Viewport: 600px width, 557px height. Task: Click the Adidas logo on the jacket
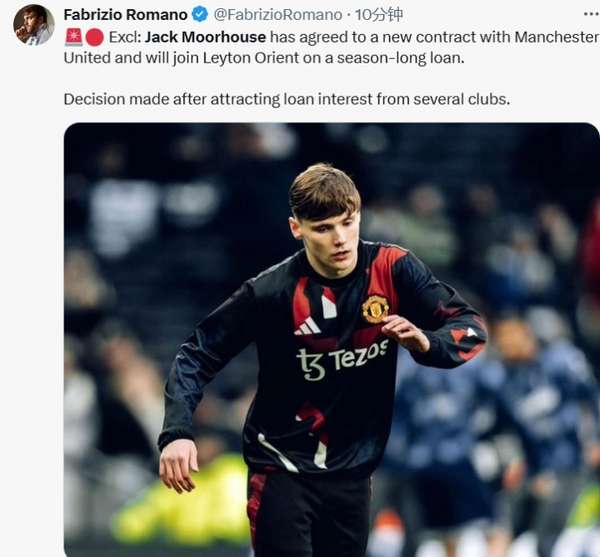tap(307, 326)
